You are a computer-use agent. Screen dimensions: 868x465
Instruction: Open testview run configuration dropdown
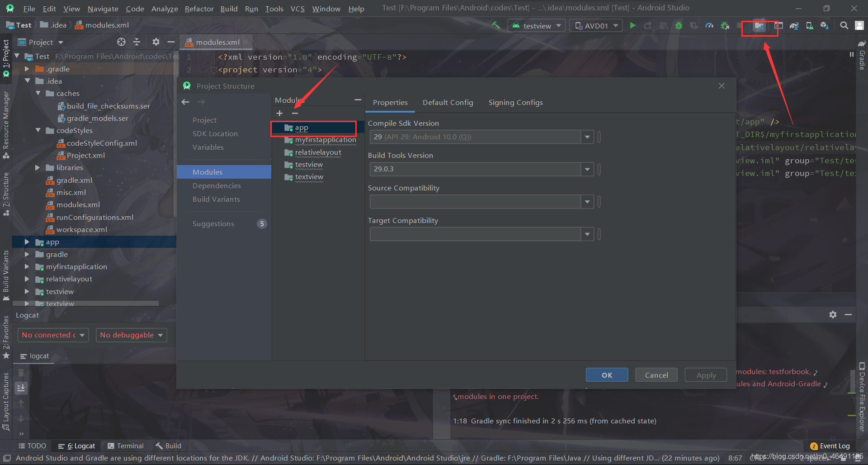pyautogui.click(x=537, y=26)
